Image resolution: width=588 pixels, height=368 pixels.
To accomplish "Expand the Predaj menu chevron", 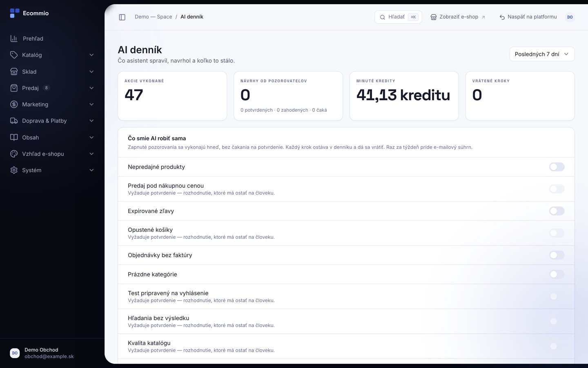I will (91, 88).
